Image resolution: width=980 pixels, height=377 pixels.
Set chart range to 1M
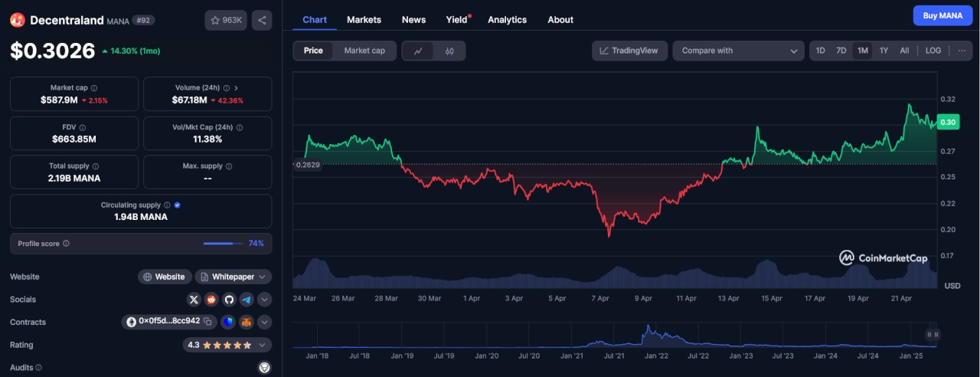coord(863,51)
